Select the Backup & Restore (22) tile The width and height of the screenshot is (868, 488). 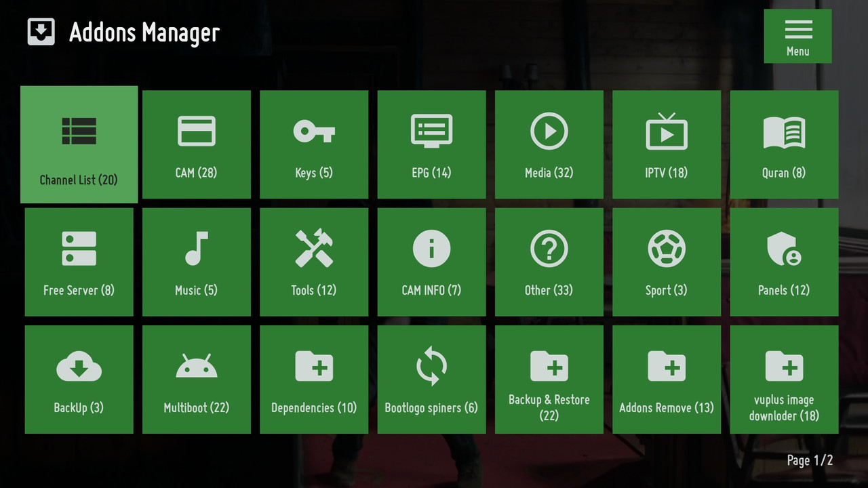pyautogui.click(x=549, y=380)
